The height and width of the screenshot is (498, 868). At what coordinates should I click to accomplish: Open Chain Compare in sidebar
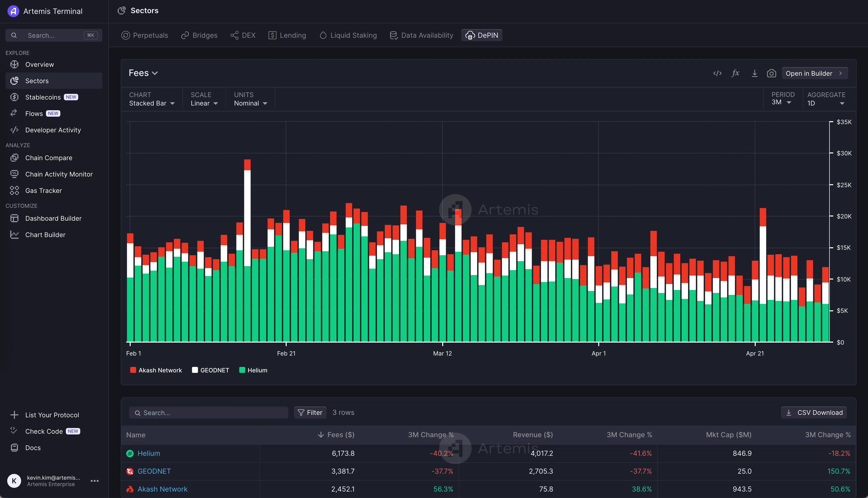[x=49, y=158]
